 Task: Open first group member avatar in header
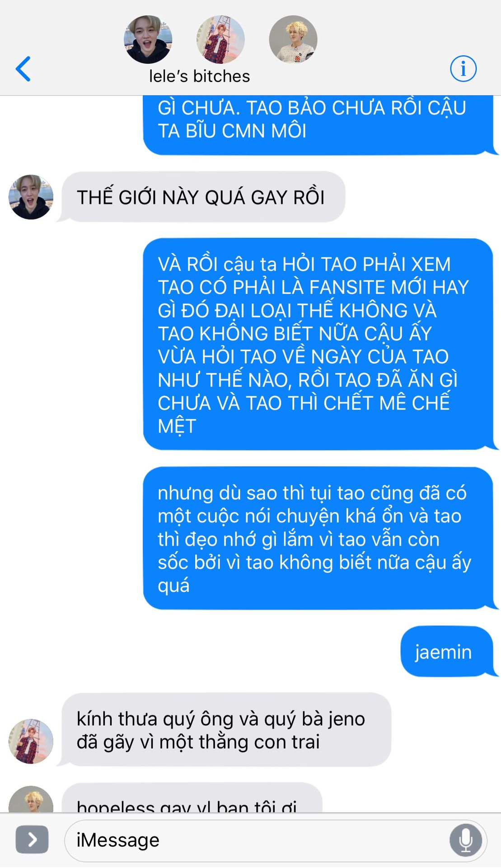(x=148, y=40)
